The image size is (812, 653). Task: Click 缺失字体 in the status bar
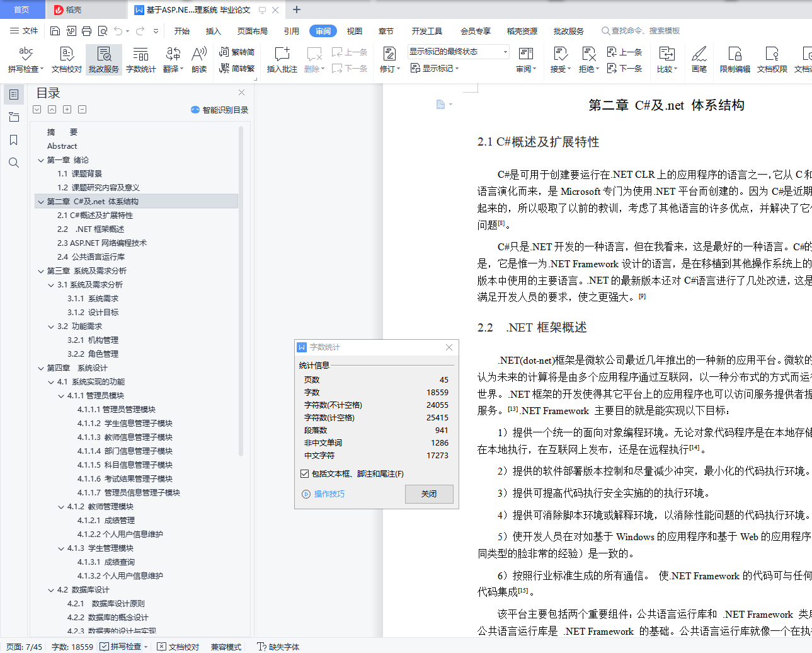pos(278,647)
